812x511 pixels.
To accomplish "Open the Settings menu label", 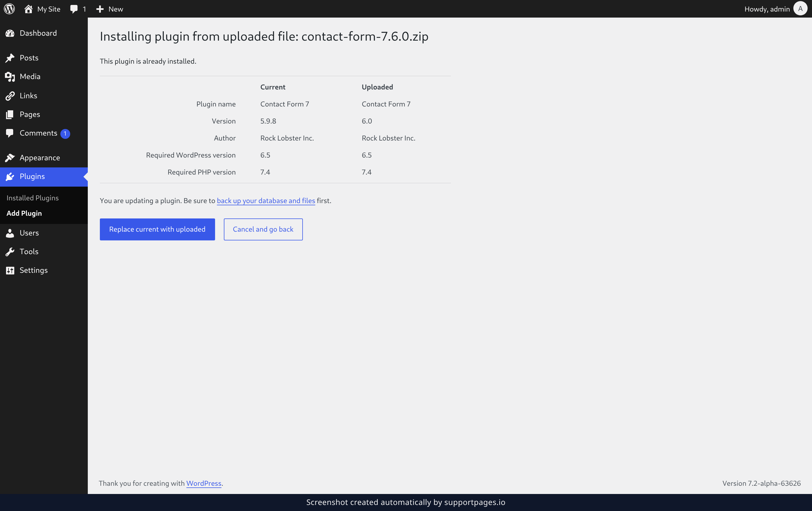I will pyautogui.click(x=34, y=270).
